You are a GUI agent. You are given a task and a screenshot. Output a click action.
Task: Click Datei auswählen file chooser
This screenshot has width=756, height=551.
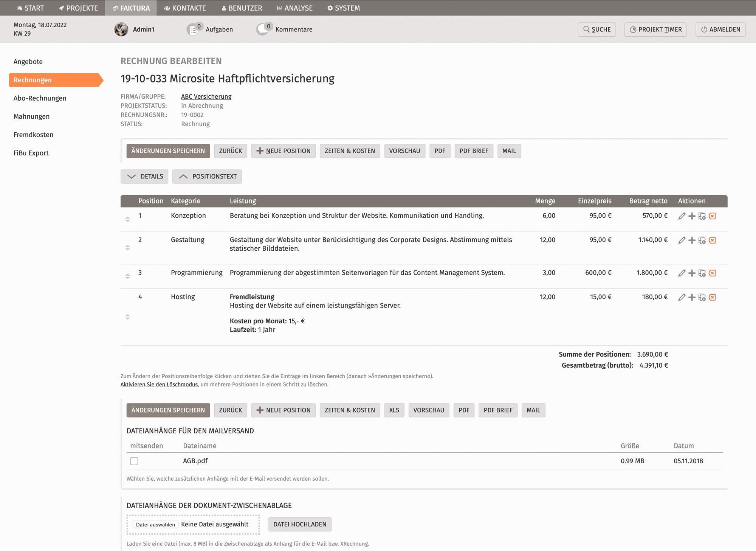tap(155, 525)
